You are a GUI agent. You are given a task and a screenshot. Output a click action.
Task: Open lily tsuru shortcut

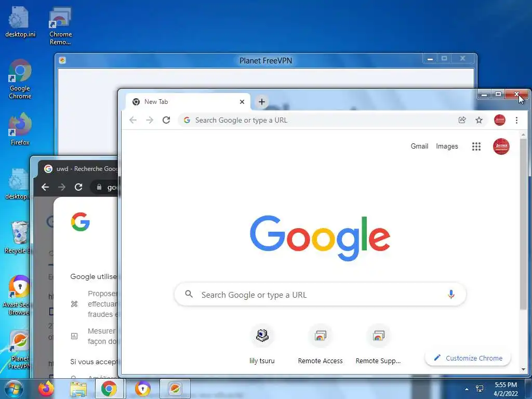tap(262, 344)
